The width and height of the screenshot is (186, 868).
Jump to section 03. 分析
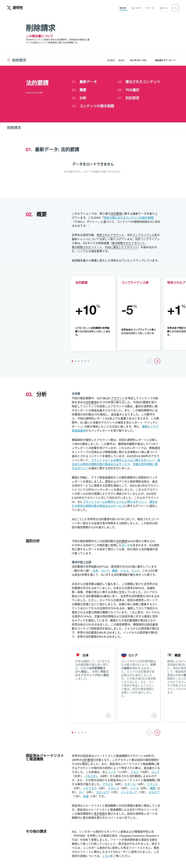pyautogui.click(x=79, y=98)
